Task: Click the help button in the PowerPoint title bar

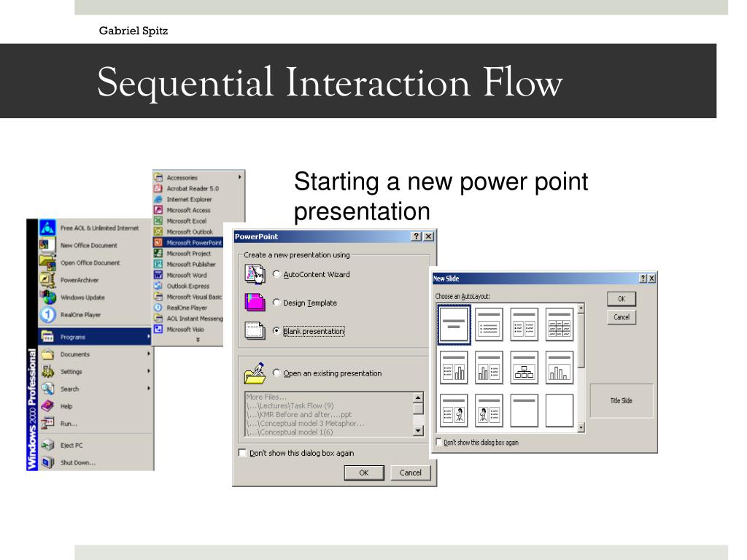Action: [x=416, y=237]
